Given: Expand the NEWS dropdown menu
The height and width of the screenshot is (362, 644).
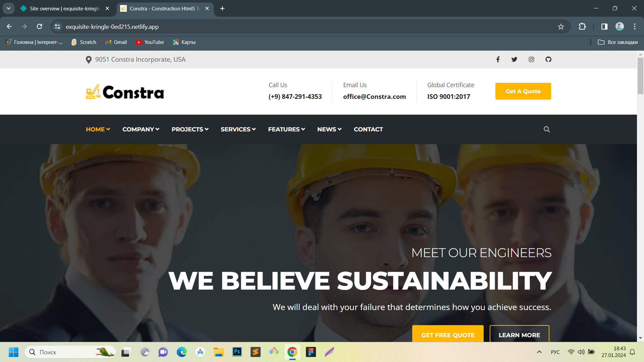Looking at the screenshot, I should (329, 129).
